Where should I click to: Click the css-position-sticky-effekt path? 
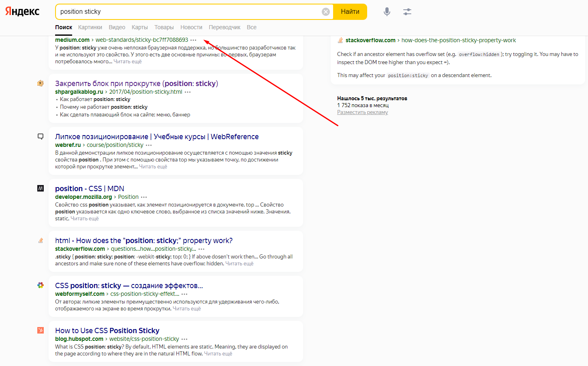(145, 294)
